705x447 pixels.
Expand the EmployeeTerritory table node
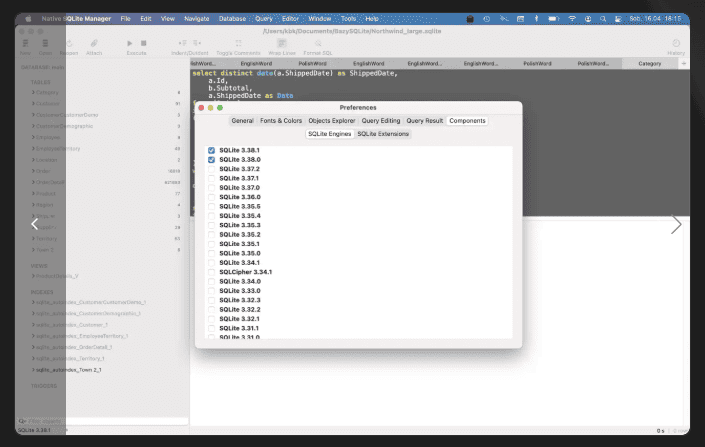(33, 148)
